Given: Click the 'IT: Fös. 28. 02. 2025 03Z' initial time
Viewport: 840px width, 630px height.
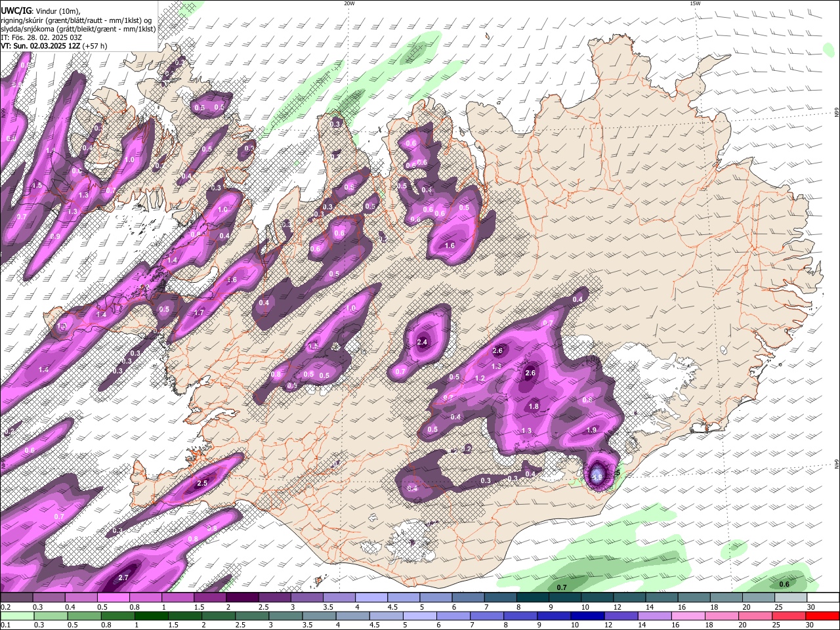Looking at the screenshot, I should click(x=41, y=37).
